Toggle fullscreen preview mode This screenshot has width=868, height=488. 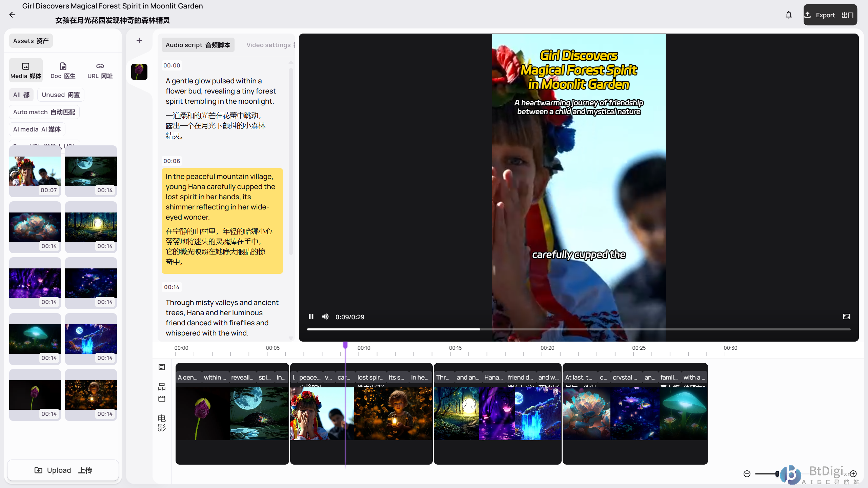(x=846, y=317)
